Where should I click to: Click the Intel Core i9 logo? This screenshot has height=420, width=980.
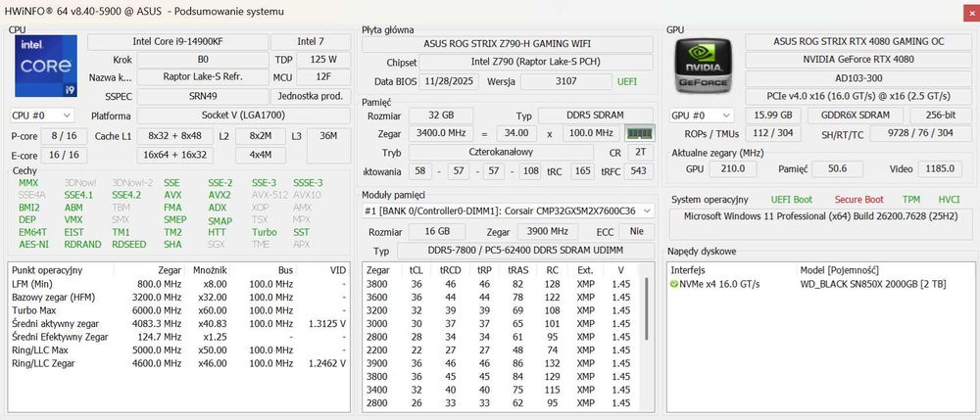(46, 67)
